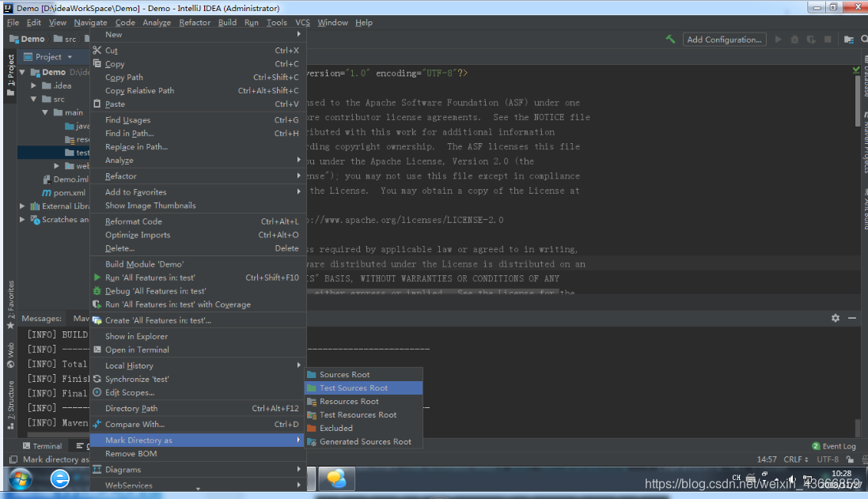Screen dimensions: 868x499
Task: Toggle the Structure side tool window
Action: (x=10, y=404)
